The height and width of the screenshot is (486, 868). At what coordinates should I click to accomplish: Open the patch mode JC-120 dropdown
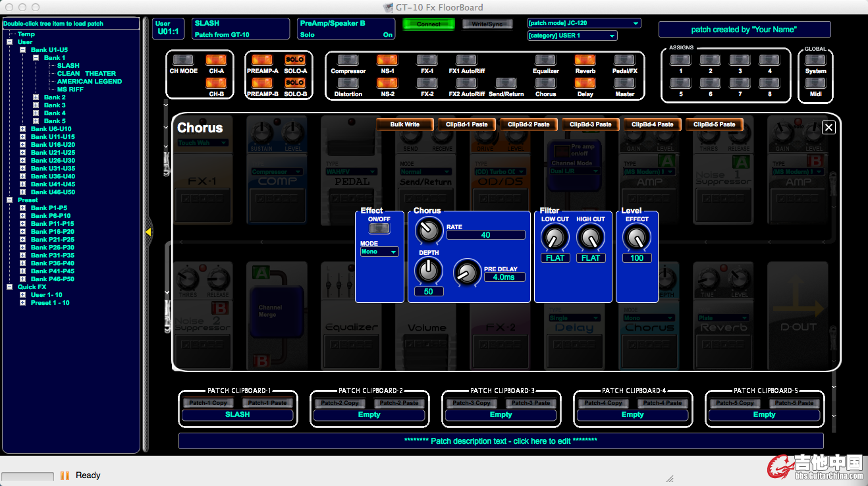(x=583, y=23)
